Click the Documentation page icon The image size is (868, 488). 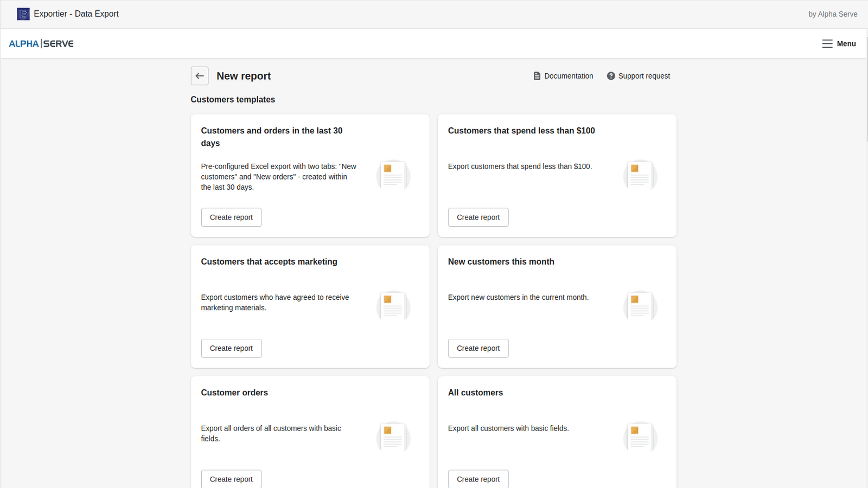pyautogui.click(x=537, y=76)
